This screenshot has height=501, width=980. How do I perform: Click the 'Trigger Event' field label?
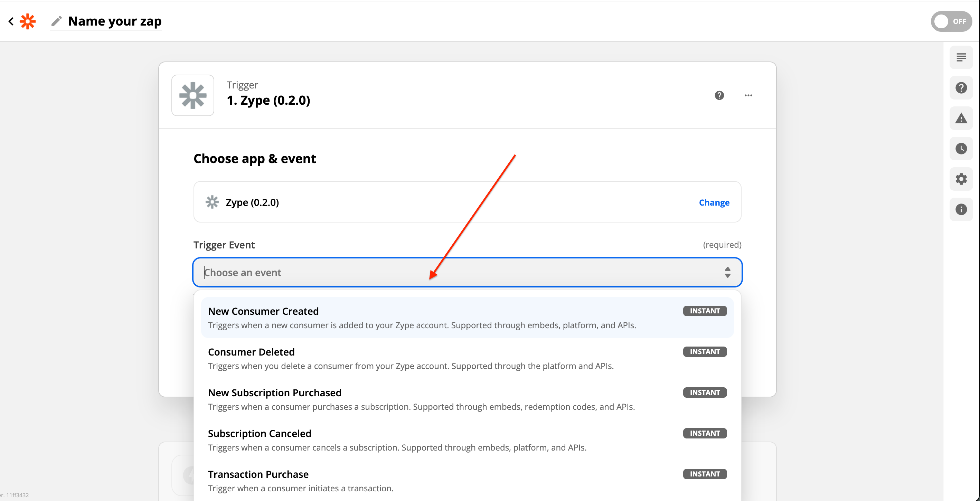coord(224,245)
